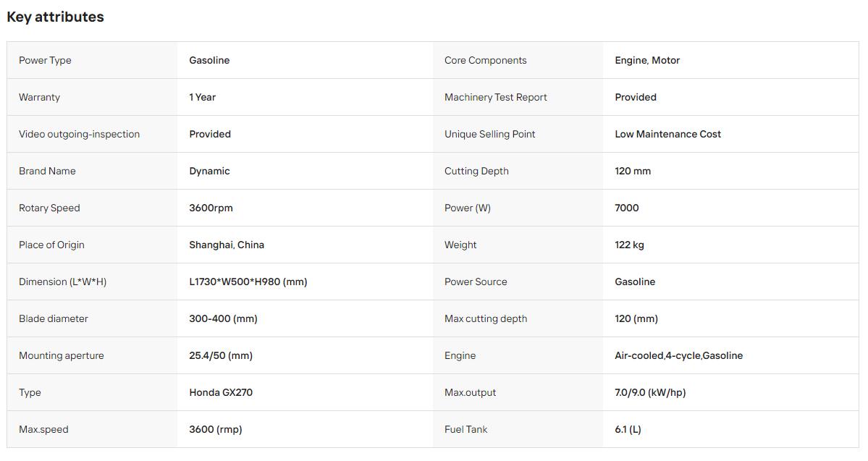Click the Engine, Motor core components value
This screenshot has height=461, width=868.
tap(647, 60)
